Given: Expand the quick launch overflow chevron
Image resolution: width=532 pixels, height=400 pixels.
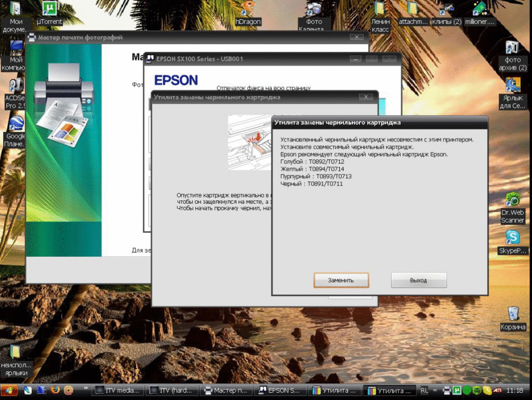Looking at the screenshot, I should [85, 388].
